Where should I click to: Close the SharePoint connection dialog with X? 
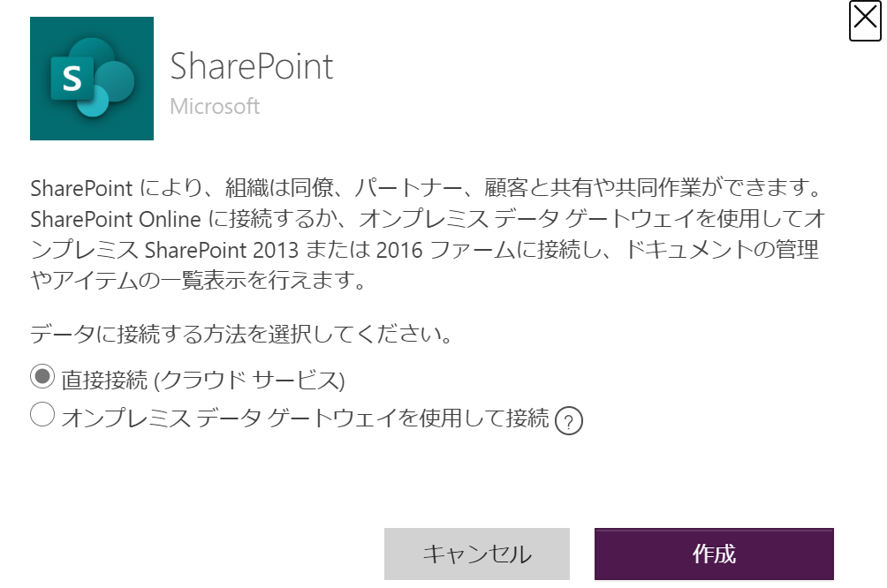pos(865,21)
